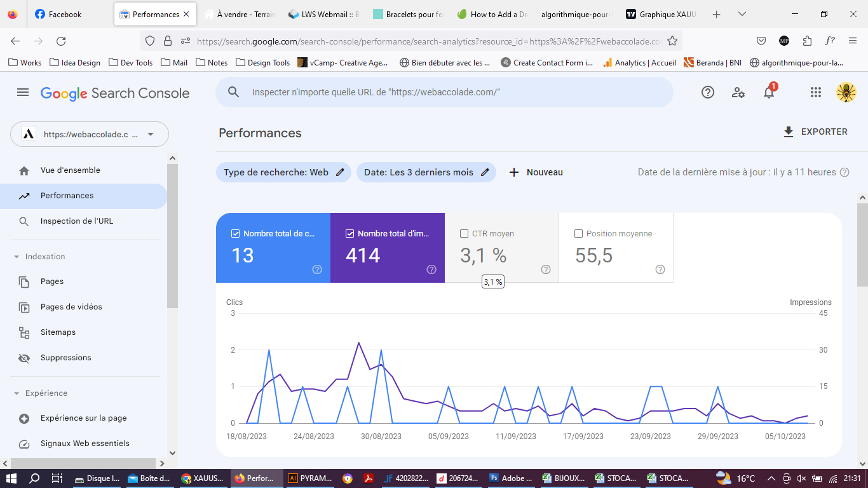Image resolution: width=868 pixels, height=488 pixels.
Task: Click the URL inspection search field
Action: (x=444, y=92)
